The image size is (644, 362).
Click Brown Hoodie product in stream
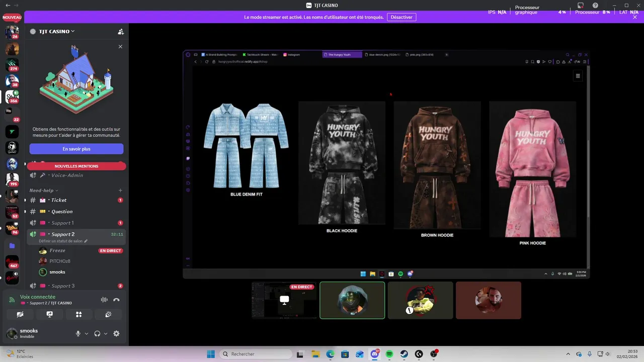(437, 169)
